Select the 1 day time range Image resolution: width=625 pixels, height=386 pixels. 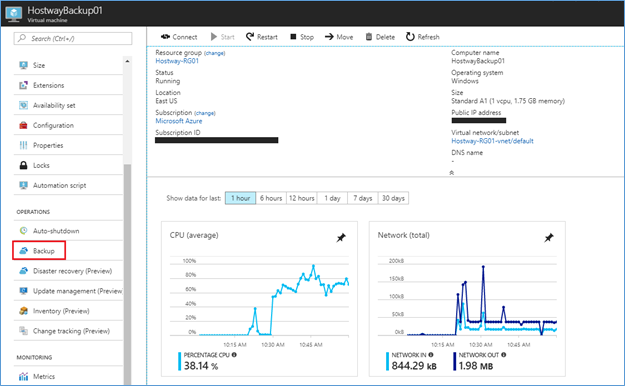pyautogui.click(x=332, y=198)
